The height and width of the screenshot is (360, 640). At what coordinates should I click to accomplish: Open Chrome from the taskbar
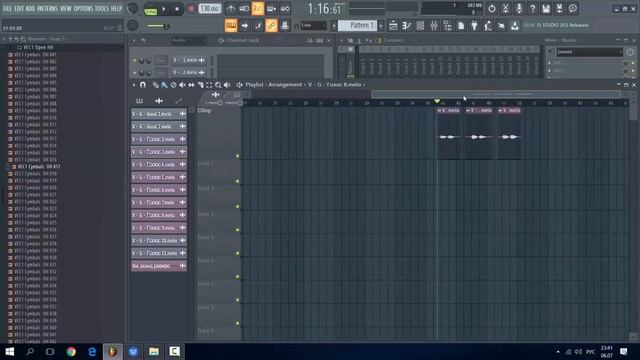coord(71,351)
